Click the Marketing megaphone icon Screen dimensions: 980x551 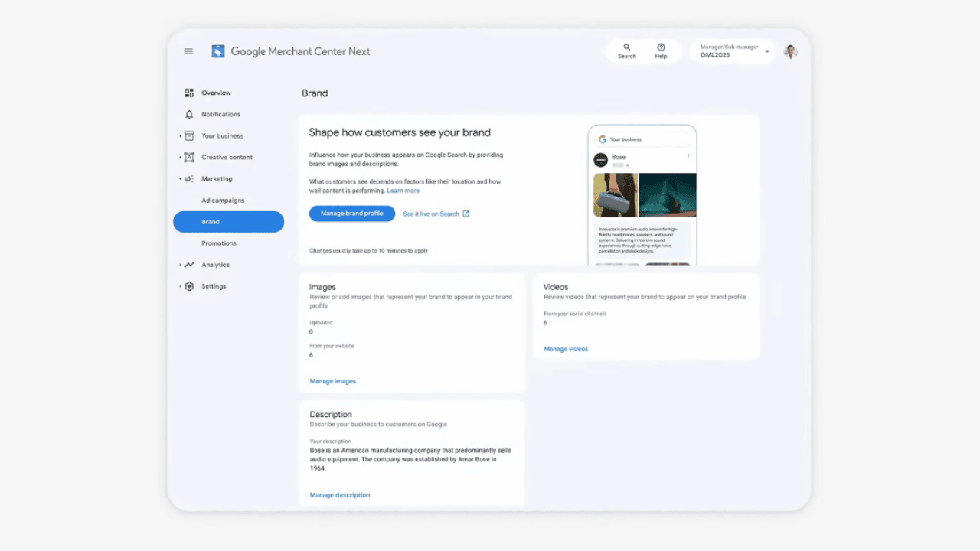coord(189,178)
